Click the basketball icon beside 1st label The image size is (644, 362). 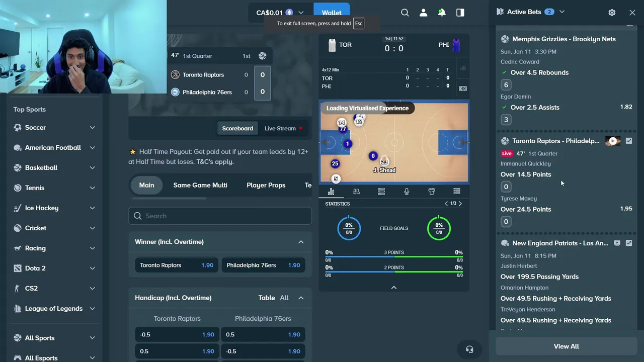point(262,56)
